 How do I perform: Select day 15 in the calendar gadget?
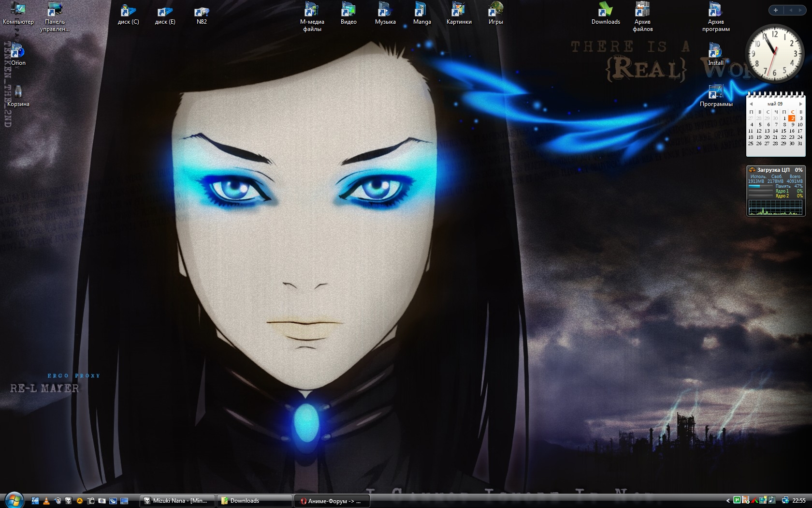point(783,131)
